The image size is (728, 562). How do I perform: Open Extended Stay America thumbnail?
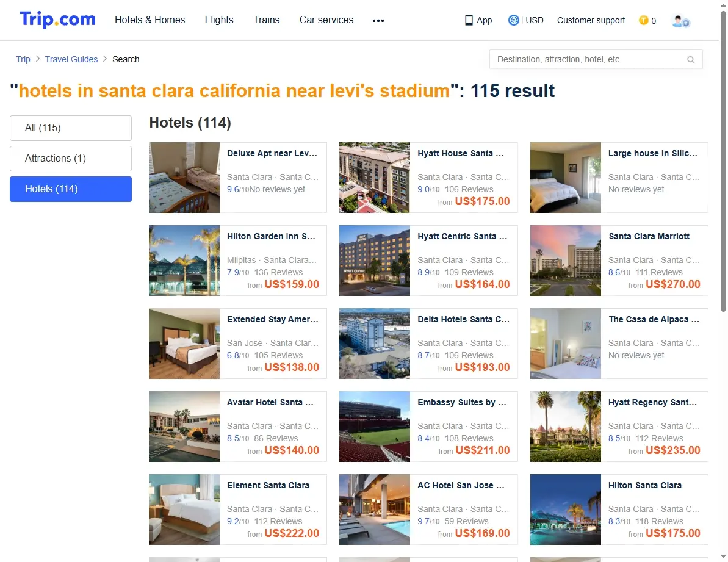click(x=184, y=344)
